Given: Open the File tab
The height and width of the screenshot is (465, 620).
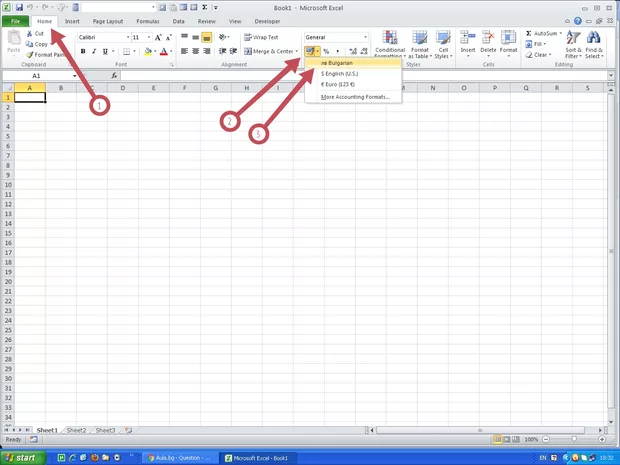Looking at the screenshot, I should tap(15, 21).
